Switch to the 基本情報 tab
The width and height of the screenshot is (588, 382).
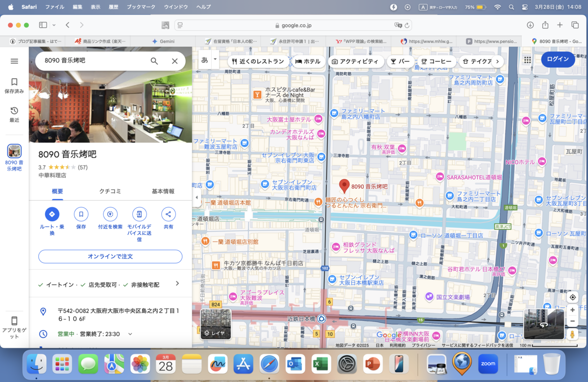point(163,191)
